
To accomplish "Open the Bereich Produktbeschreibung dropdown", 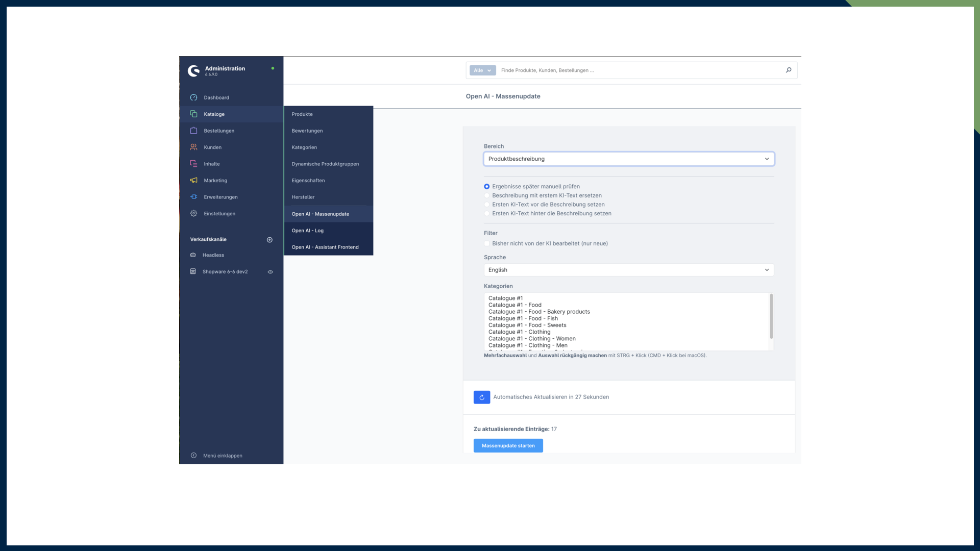I will [x=628, y=159].
